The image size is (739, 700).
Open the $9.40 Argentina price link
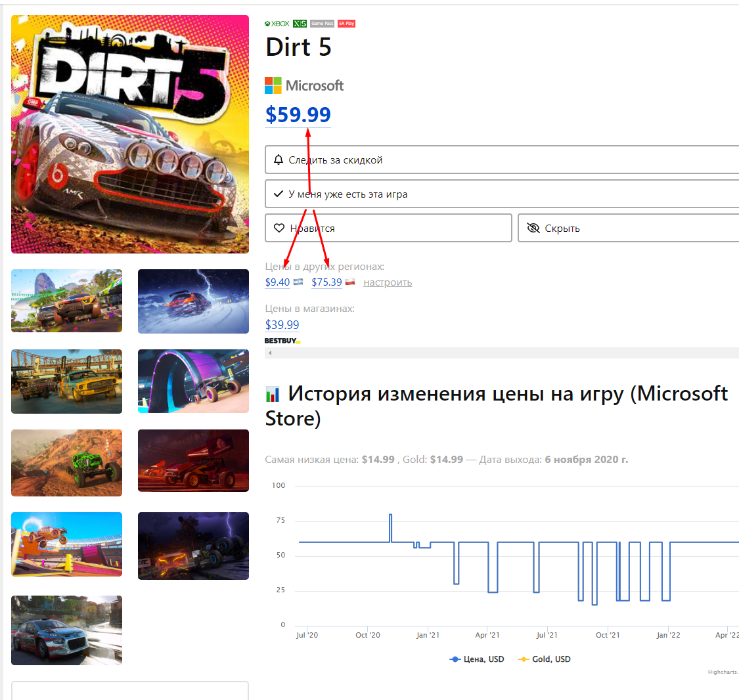[x=277, y=282]
